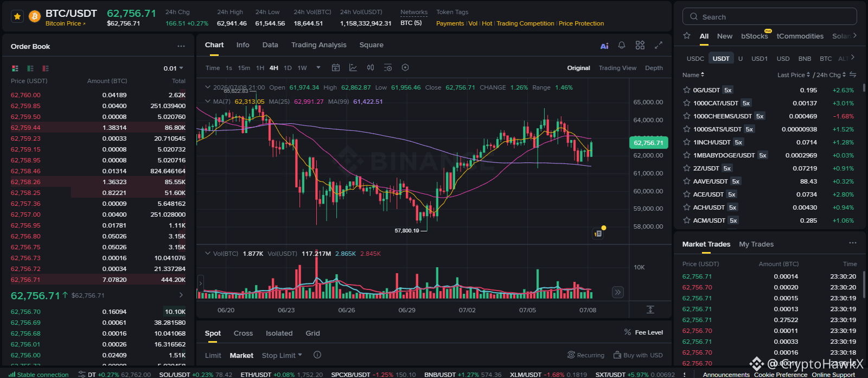Open chart layout grid icon
Viewport: 868px width, 378px height.
(640, 45)
